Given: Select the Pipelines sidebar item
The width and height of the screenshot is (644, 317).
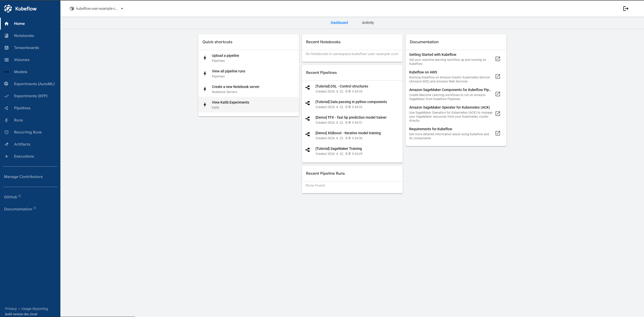Looking at the screenshot, I should [22, 108].
